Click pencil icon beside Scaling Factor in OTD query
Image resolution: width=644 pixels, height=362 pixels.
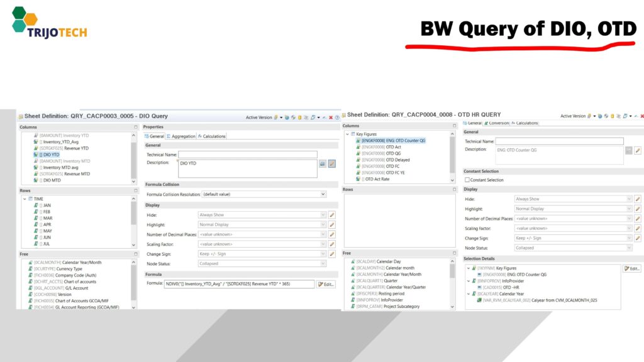pos(637,228)
